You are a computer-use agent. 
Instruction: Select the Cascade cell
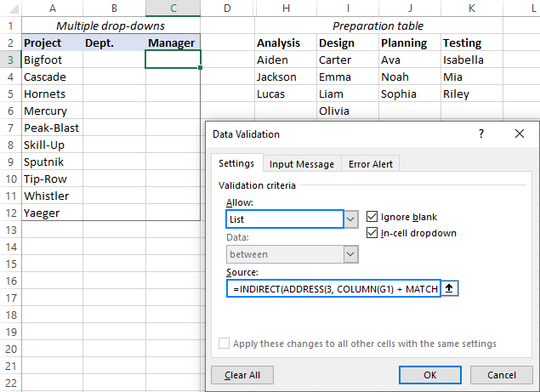[53, 77]
